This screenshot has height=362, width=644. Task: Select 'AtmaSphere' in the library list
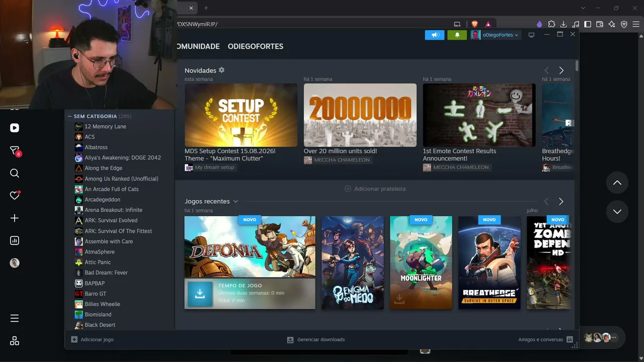[100, 252]
